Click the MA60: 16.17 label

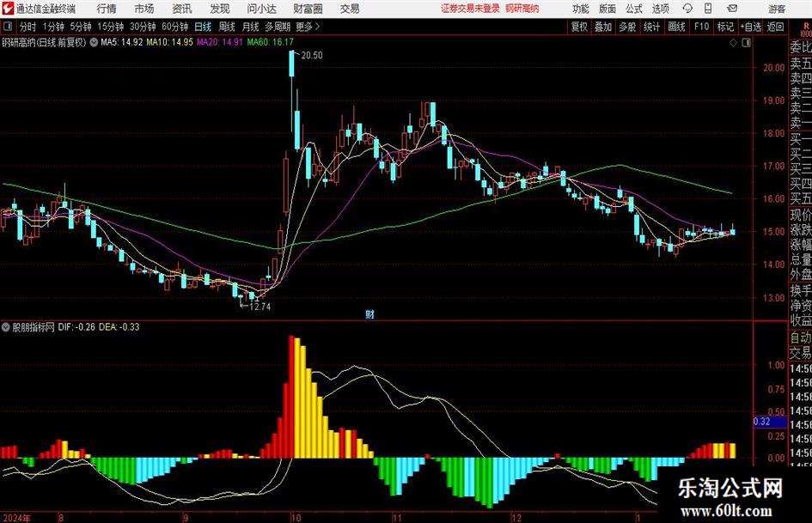pyautogui.click(x=271, y=42)
